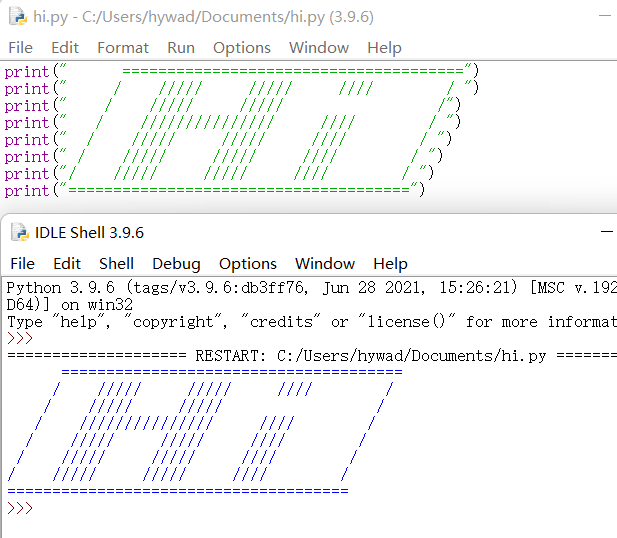Click the 'Type "help", "copyright"' info line
Screen dimensions: 617x538
coord(312,322)
